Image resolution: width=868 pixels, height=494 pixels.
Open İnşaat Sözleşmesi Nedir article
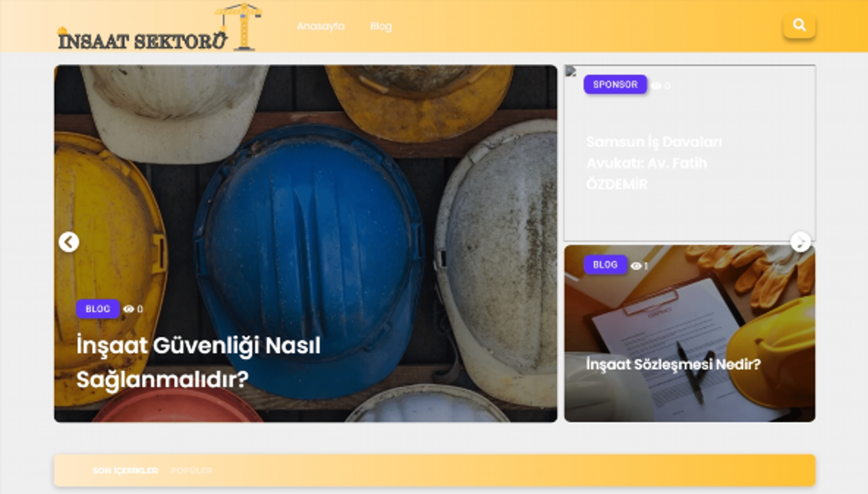tap(673, 364)
